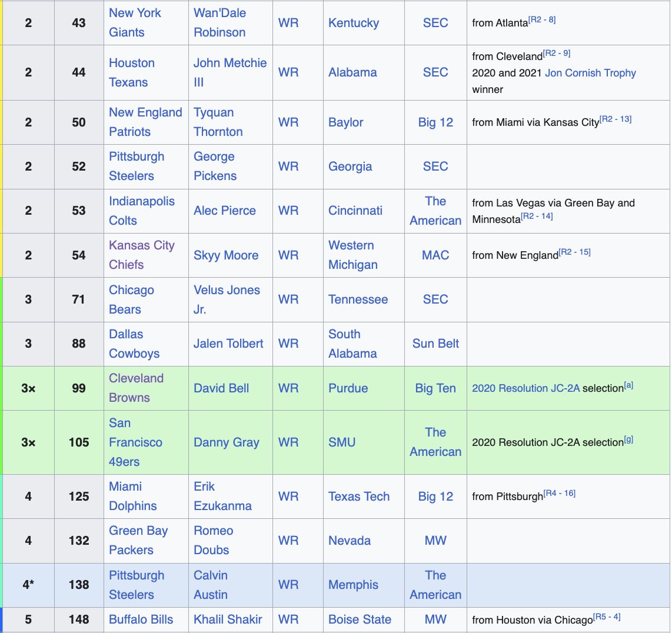Open the New York Giants team link
Screen dimensions: 672x633
point(135,23)
